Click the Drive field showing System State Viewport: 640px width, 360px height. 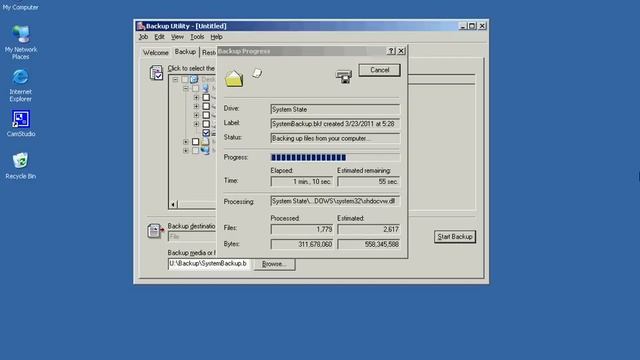click(335, 109)
